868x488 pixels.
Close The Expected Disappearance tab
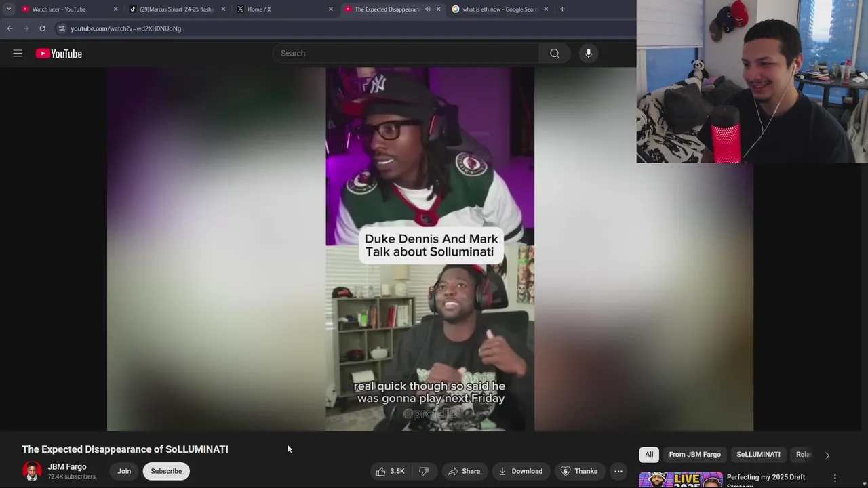438,9
